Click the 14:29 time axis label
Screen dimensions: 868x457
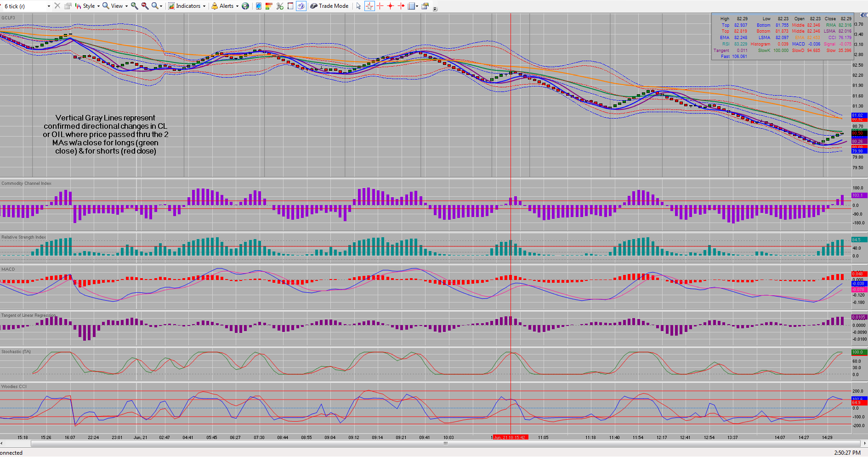coord(827,438)
